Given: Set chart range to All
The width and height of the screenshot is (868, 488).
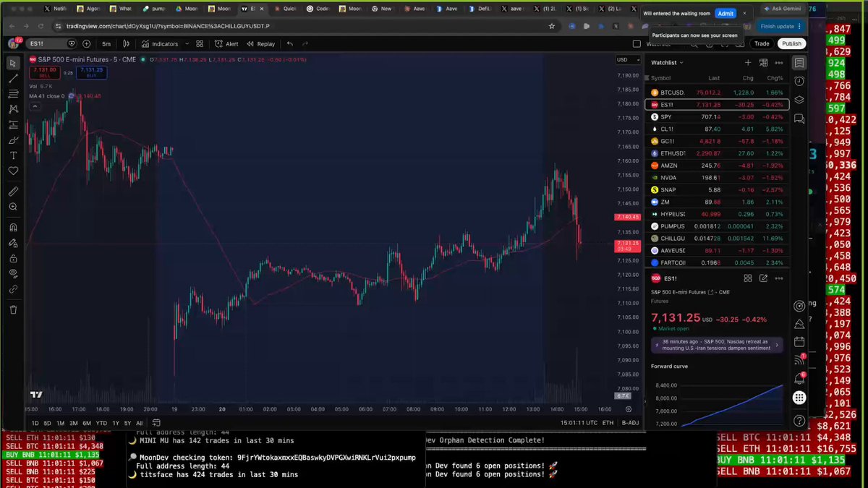Looking at the screenshot, I should tap(140, 423).
